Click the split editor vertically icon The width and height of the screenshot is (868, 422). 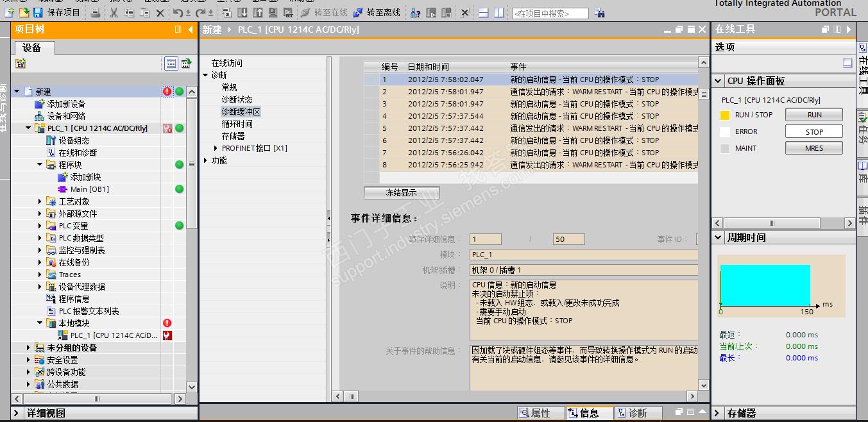(x=498, y=12)
